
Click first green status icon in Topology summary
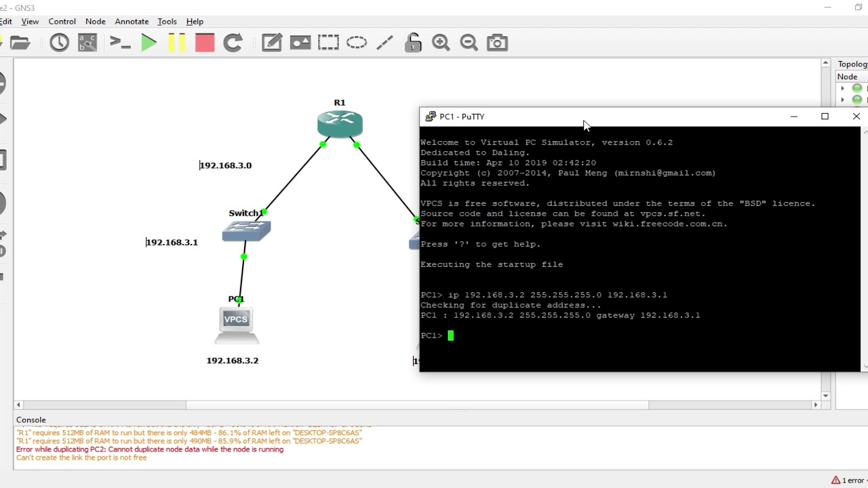point(857,89)
